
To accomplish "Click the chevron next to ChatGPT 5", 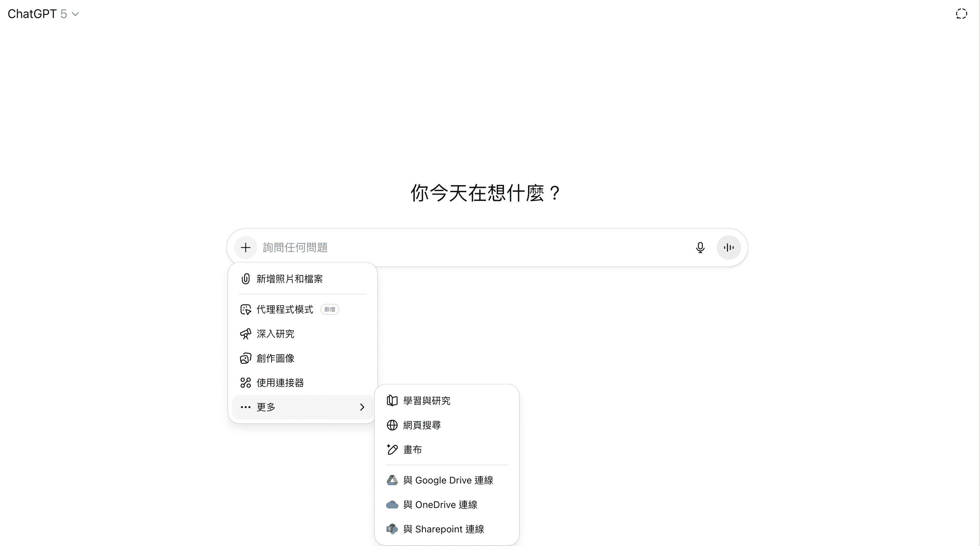I will click(x=75, y=14).
